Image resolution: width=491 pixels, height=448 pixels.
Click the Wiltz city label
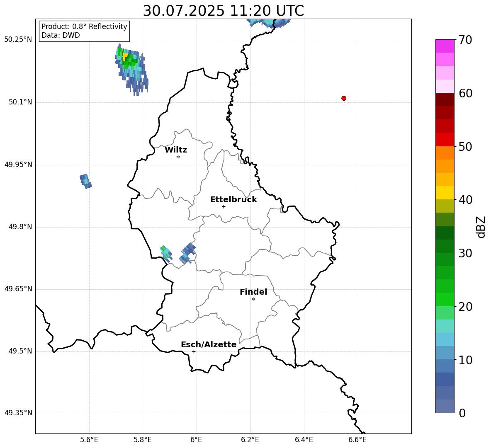point(176,150)
